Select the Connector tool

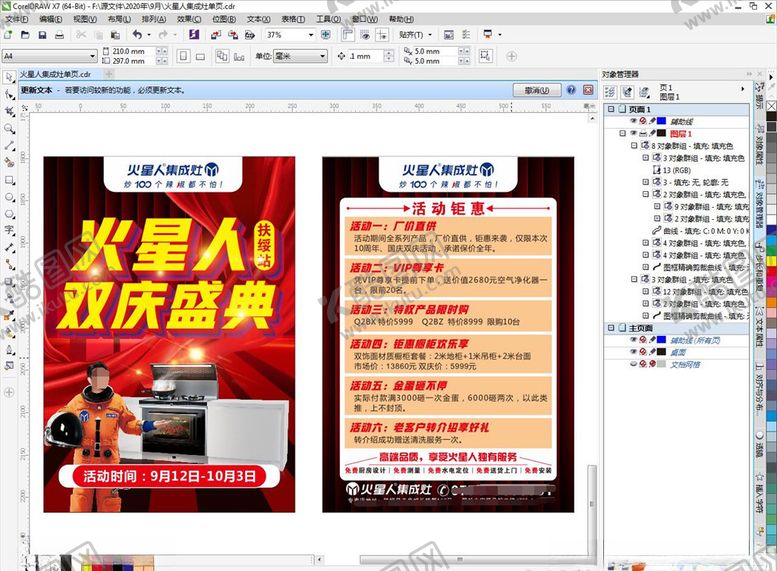coord(9,264)
